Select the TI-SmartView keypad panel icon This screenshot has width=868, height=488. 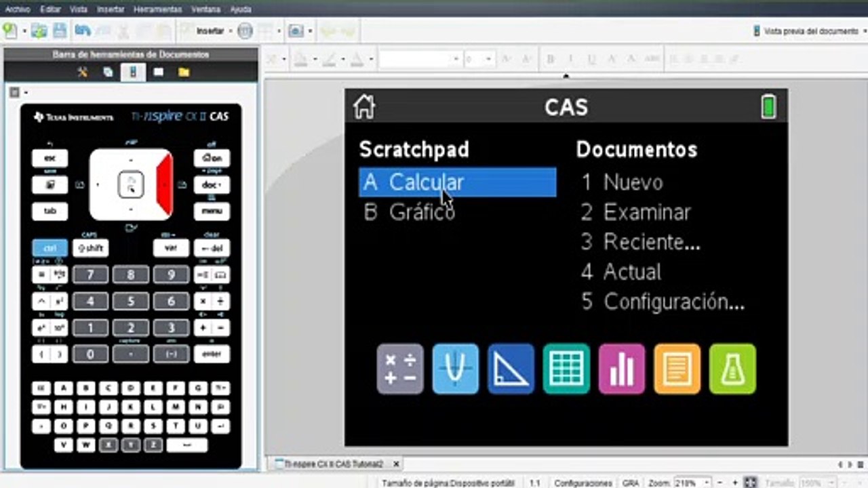pyautogui.click(x=133, y=72)
